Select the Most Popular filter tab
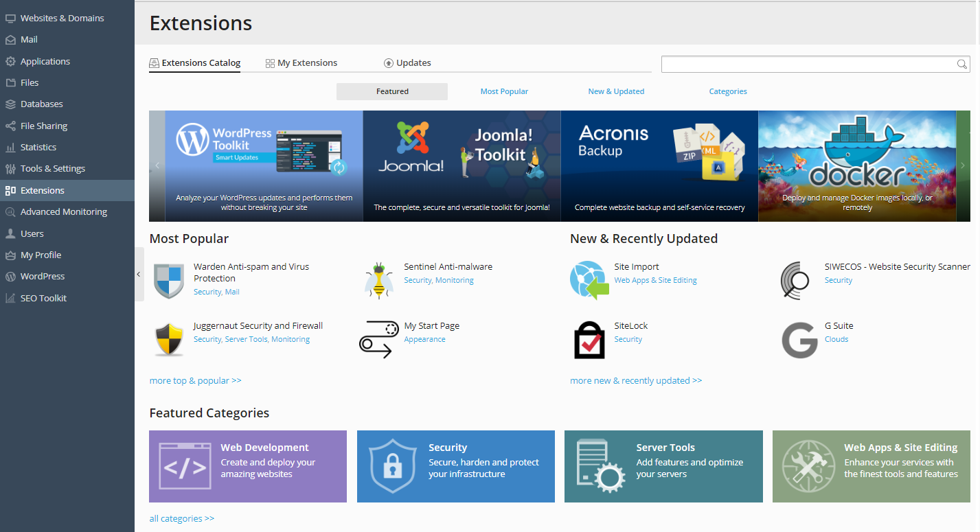 coord(504,91)
